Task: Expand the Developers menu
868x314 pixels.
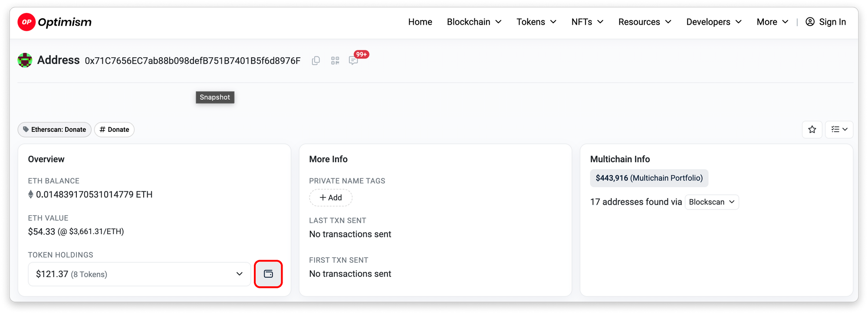Action: point(713,22)
